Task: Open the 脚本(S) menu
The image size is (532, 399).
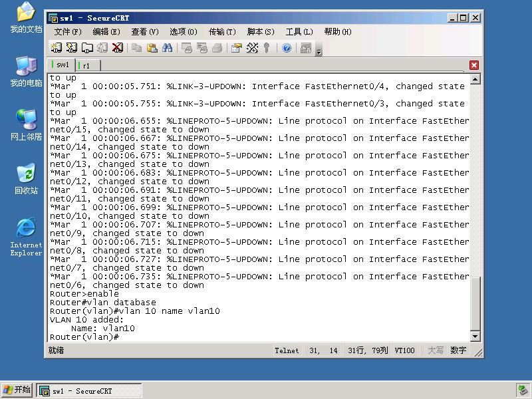Action: [x=261, y=31]
